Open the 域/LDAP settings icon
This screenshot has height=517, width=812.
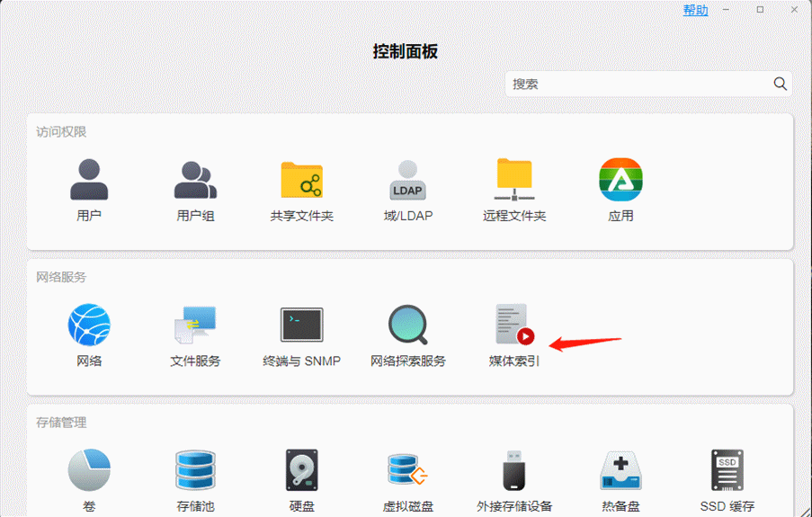[407, 180]
